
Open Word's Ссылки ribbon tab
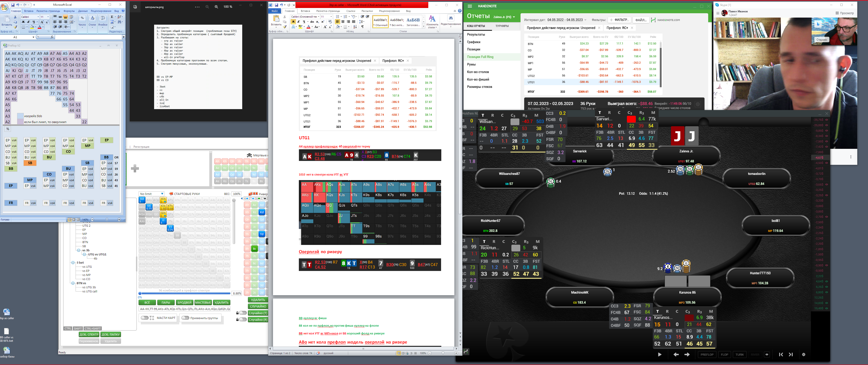coord(351,11)
